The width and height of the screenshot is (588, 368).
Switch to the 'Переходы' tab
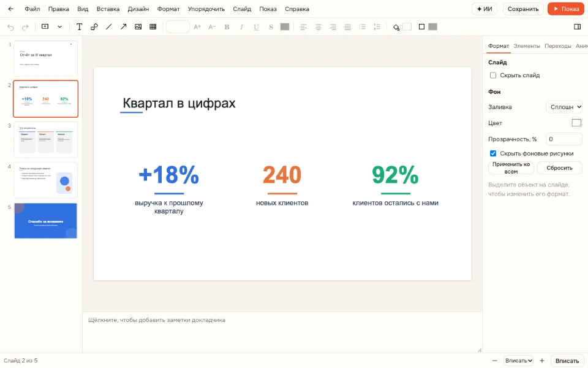[557, 46]
